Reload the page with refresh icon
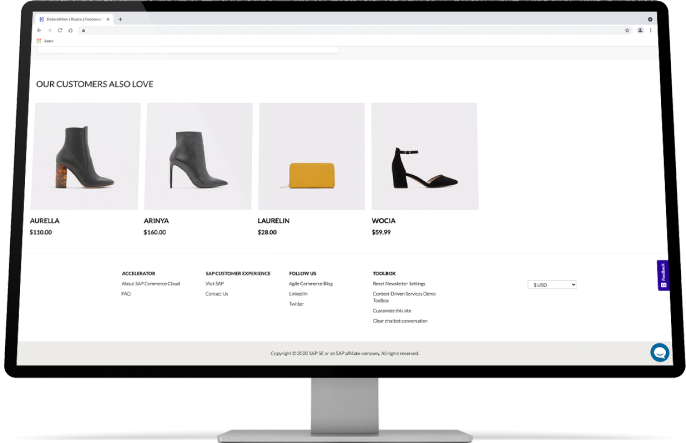The height and width of the screenshot is (443, 686). pyautogui.click(x=59, y=30)
